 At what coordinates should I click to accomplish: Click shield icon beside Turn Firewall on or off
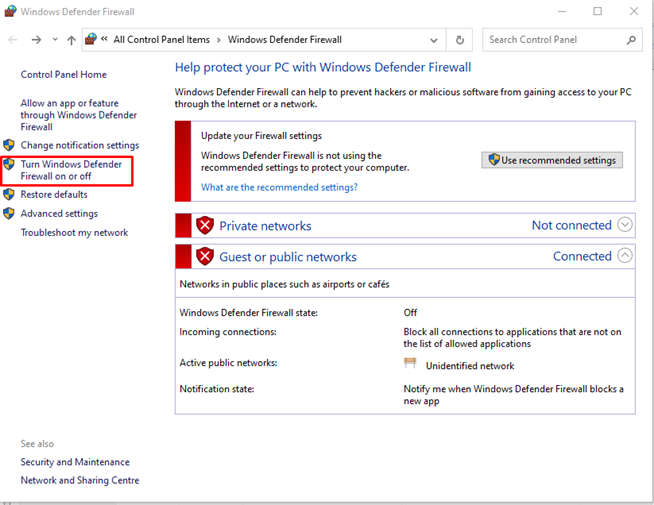click(x=9, y=164)
